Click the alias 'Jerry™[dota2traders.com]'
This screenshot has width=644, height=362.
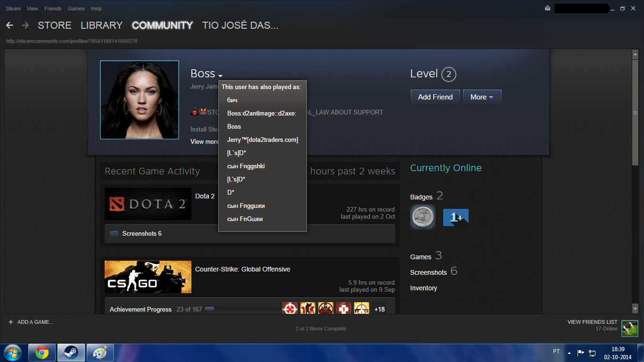coord(263,140)
